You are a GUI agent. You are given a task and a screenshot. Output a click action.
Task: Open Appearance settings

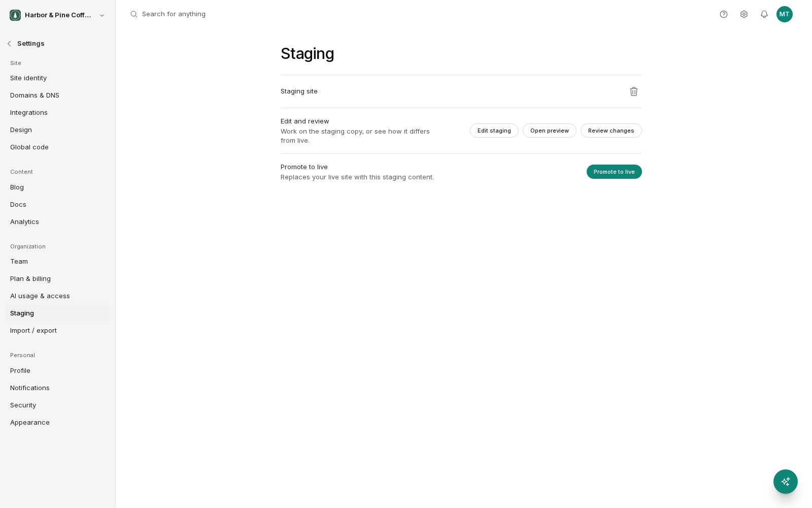[x=57, y=423]
